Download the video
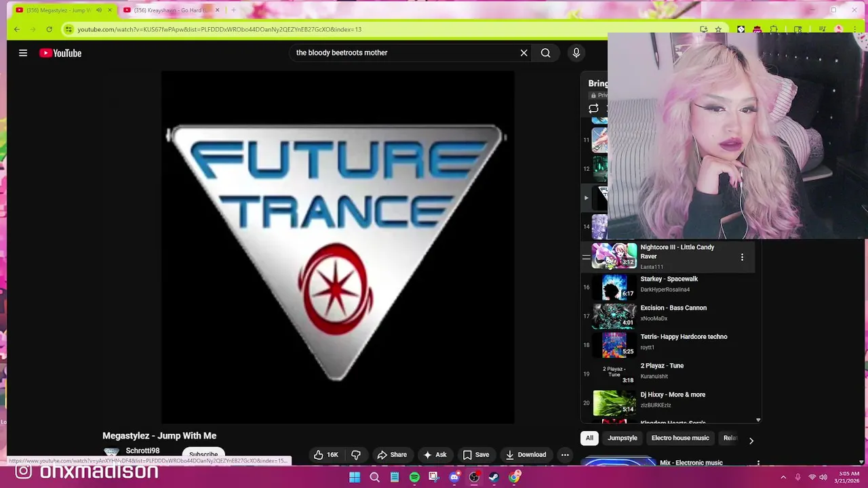This screenshot has width=868, height=488. (526, 455)
